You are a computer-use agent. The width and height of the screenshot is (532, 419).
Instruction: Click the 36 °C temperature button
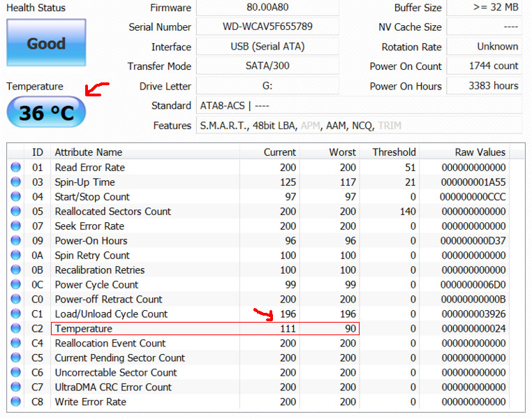pyautogui.click(x=46, y=112)
